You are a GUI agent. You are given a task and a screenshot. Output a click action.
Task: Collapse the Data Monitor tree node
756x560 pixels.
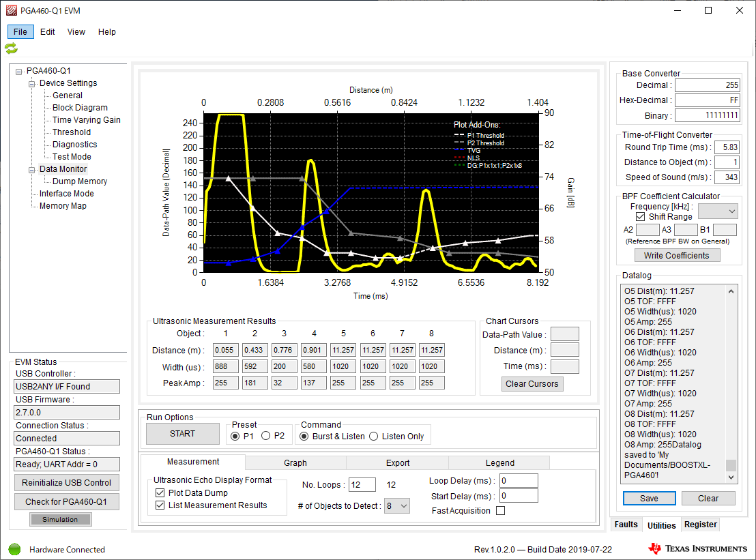point(32,170)
